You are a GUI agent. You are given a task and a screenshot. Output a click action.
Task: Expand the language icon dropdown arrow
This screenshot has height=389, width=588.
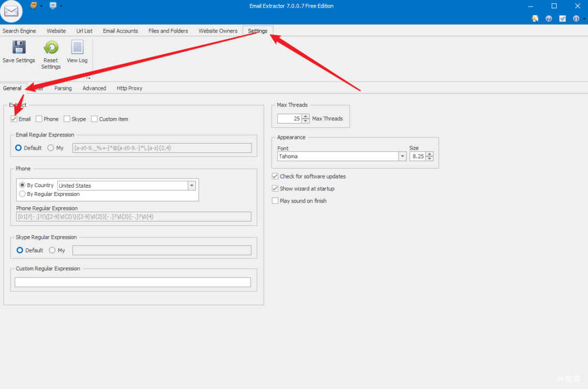(x=41, y=6)
